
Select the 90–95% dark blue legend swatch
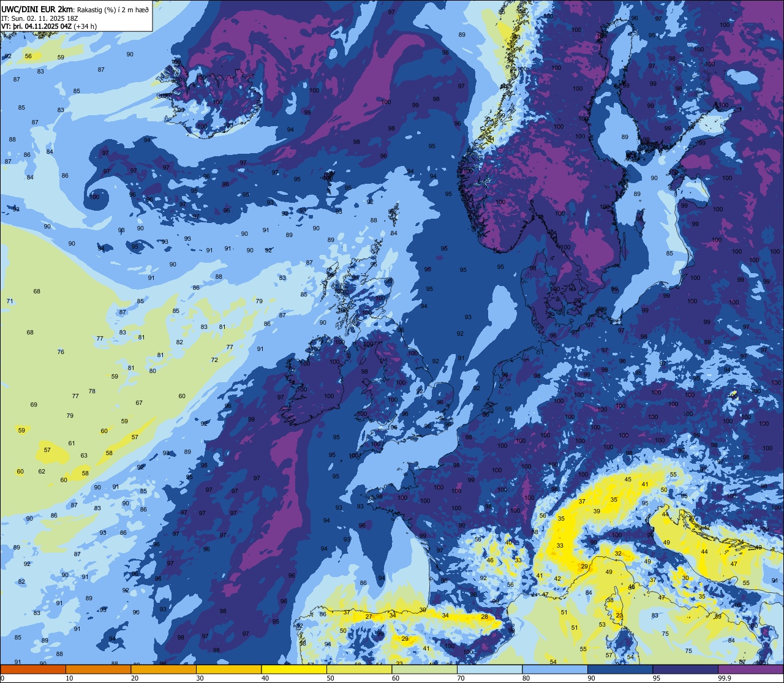pyautogui.click(x=620, y=669)
